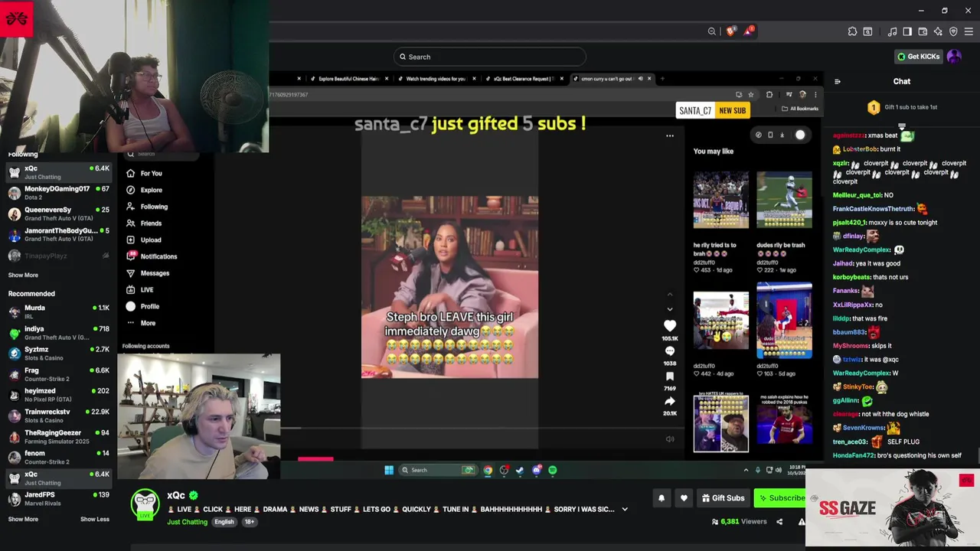Open Notifications in TikTok sidebar
The width and height of the screenshot is (980, 551).
152,256
